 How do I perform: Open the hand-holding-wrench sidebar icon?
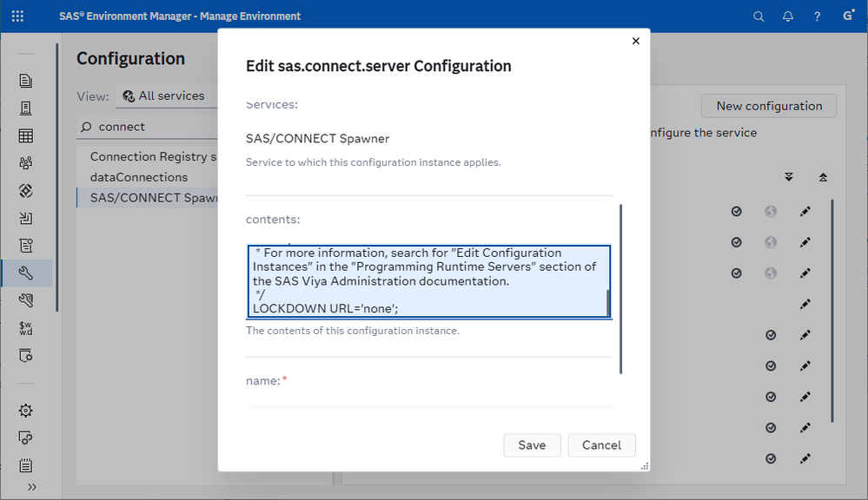coord(25,300)
